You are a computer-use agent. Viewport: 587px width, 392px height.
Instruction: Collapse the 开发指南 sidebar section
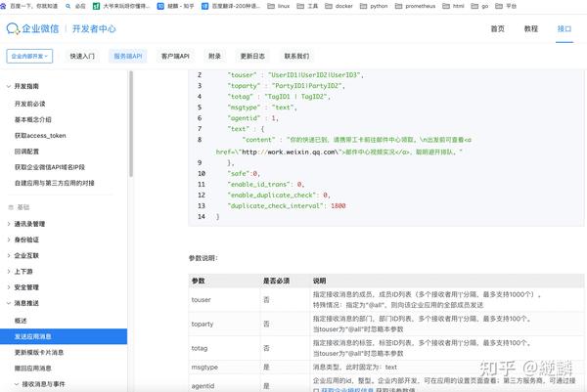pos(8,86)
